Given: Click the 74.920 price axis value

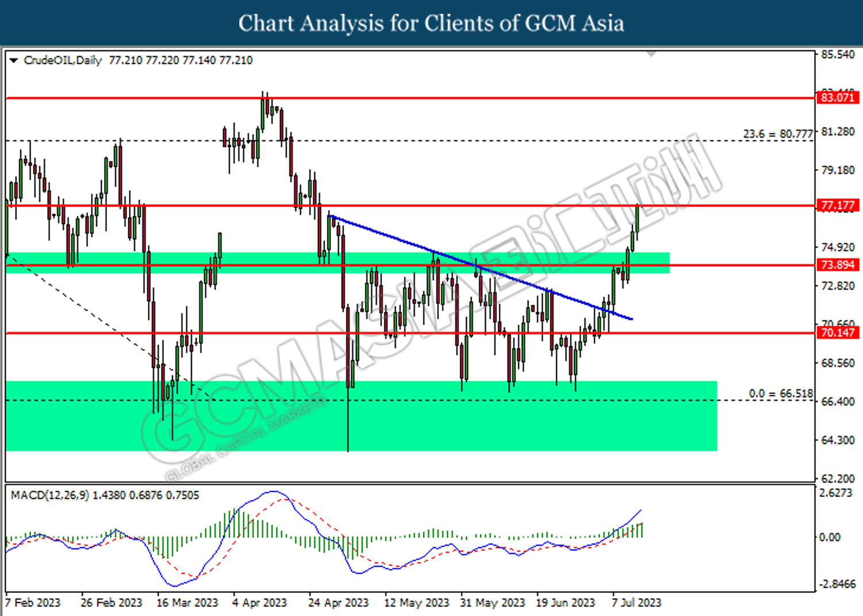Looking at the screenshot, I should tap(838, 247).
